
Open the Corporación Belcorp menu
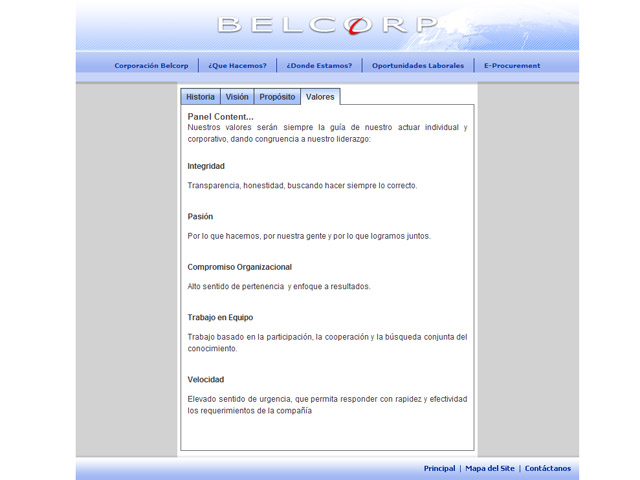151,66
